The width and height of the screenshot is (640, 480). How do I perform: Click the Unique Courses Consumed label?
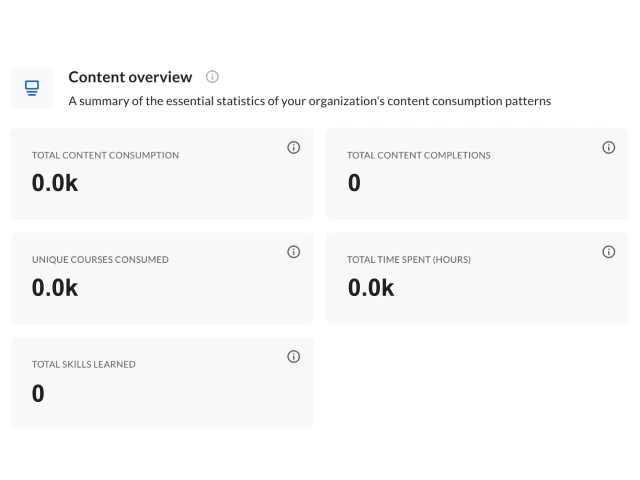pos(100,260)
